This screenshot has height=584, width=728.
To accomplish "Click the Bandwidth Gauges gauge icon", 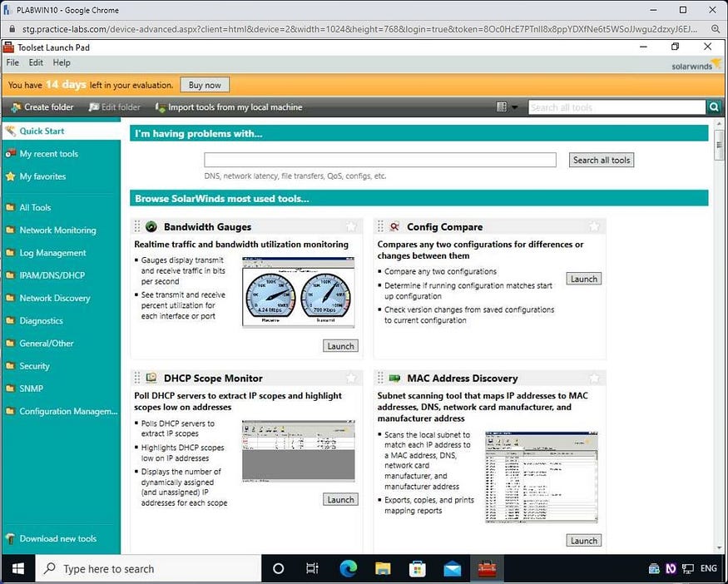I will click(x=151, y=226).
